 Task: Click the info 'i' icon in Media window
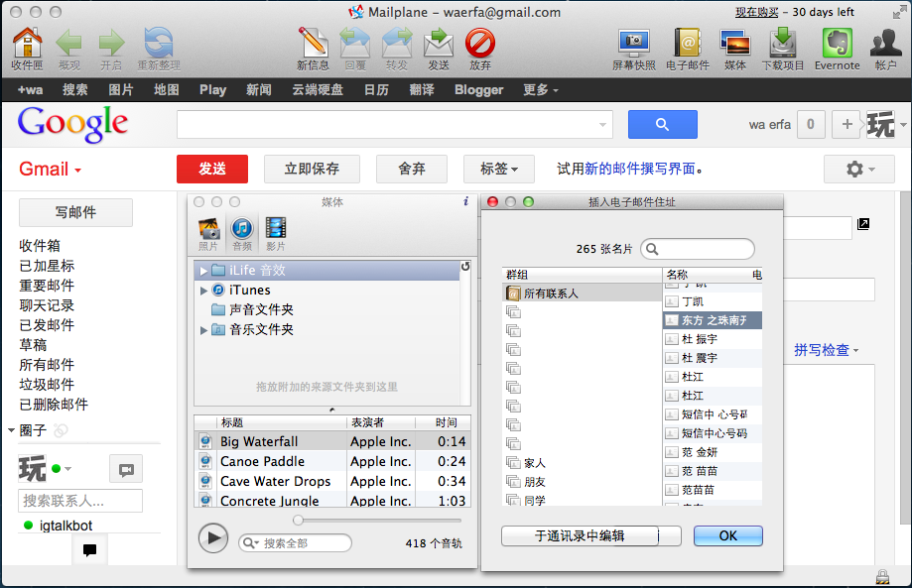[x=465, y=201]
